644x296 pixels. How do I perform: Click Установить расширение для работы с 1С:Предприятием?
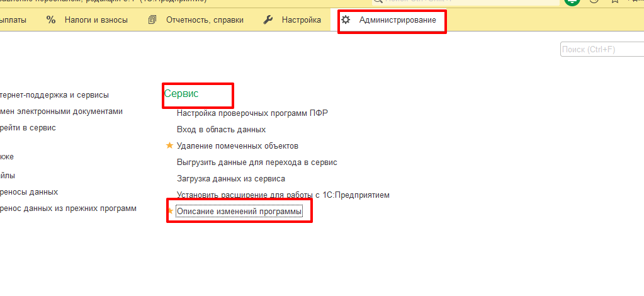coord(283,195)
